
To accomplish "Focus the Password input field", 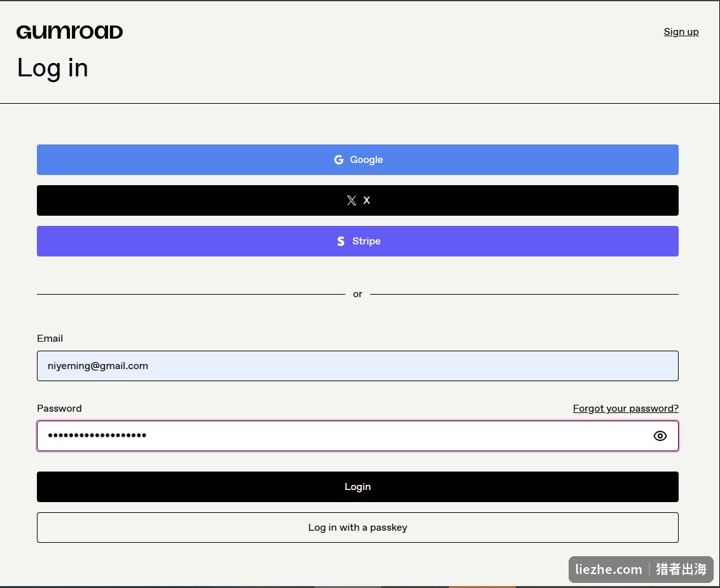I will click(357, 435).
